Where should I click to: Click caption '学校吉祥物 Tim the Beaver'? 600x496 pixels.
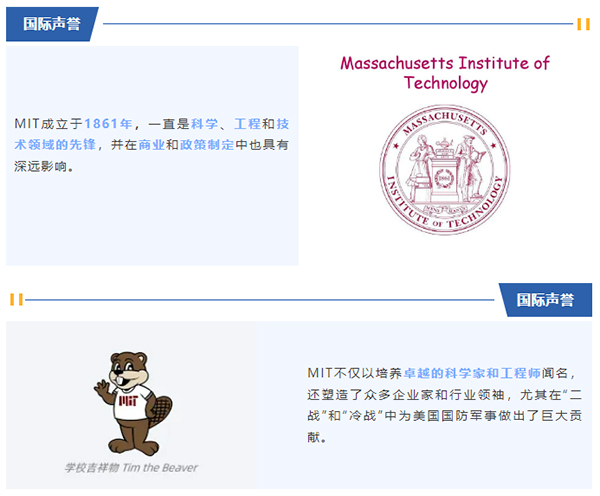click(131, 468)
